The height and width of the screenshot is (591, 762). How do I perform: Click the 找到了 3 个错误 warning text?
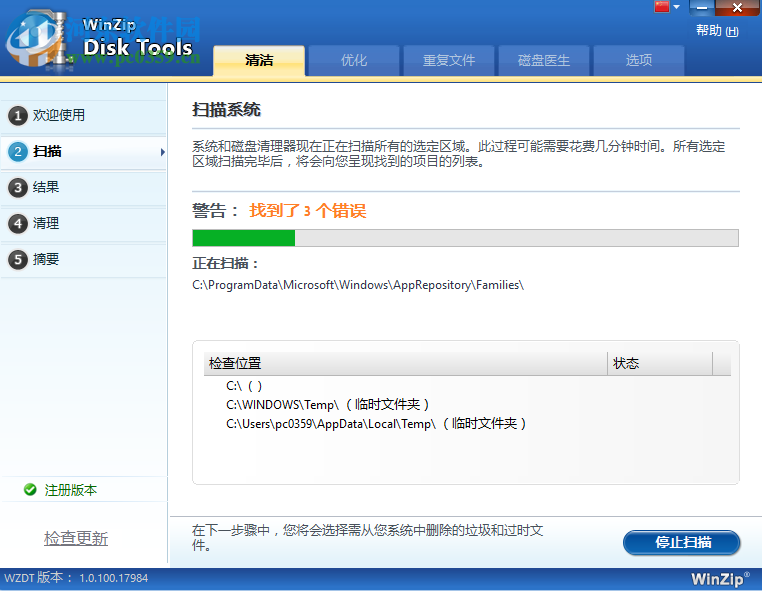307,210
